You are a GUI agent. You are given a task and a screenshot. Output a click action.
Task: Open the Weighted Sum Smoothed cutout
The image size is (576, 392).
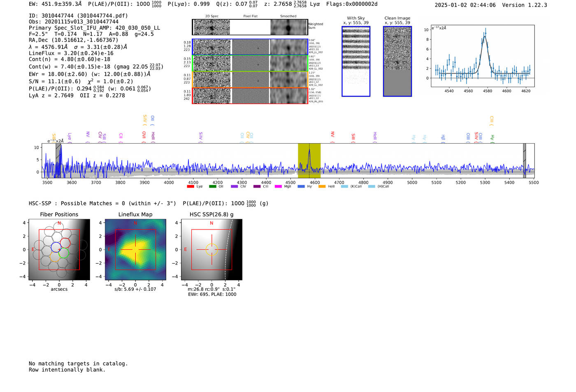[289, 27]
